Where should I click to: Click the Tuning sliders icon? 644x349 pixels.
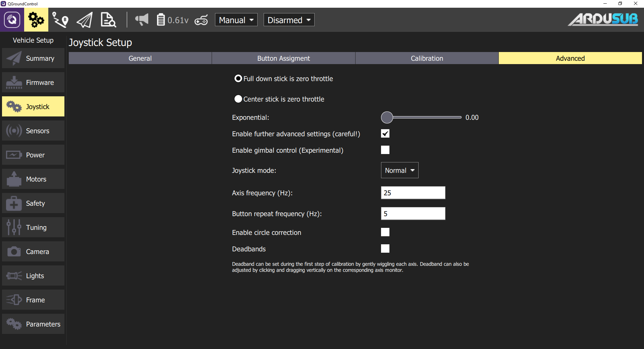(14, 228)
